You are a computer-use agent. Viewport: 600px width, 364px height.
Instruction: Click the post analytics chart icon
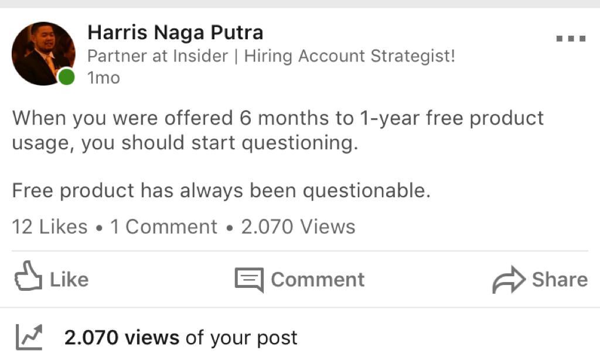click(x=29, y=337)
